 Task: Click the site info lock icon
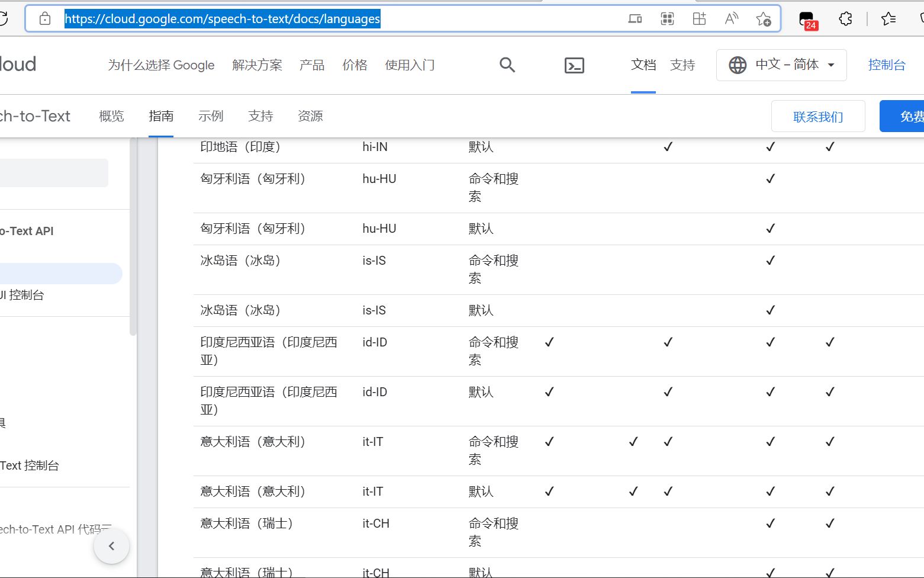pos(45,19)
